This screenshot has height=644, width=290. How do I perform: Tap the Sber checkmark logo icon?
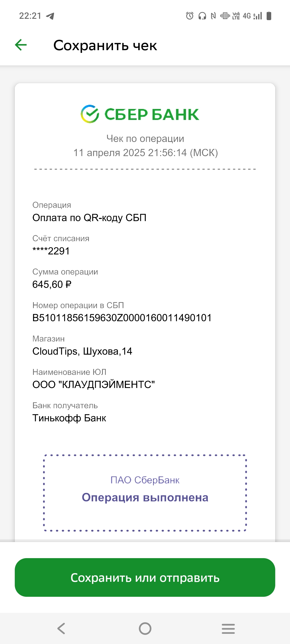pos(90,114)
